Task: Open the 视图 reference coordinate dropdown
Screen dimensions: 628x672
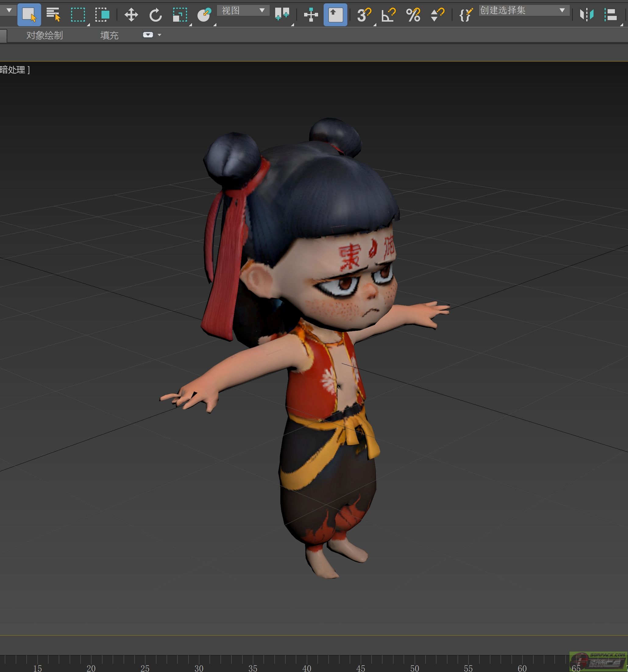Action: pos(243,10)
